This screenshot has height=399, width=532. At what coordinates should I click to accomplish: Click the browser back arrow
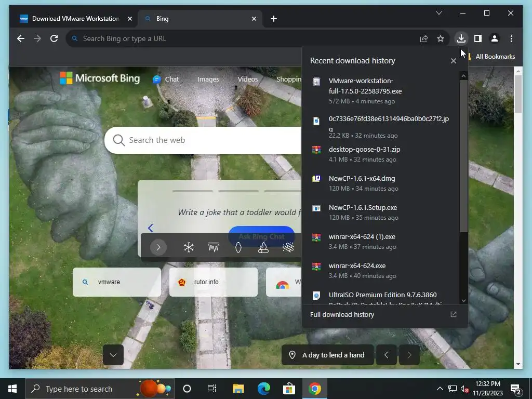point(21,38)
